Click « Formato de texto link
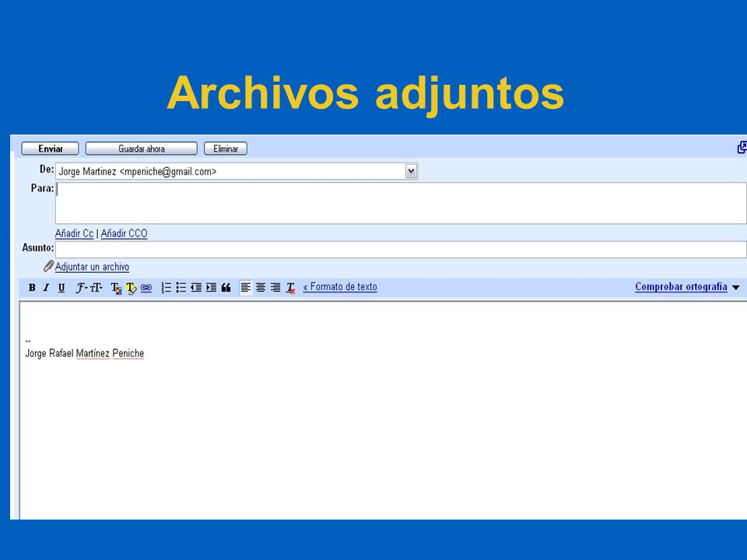Viewport: 747px width, 560px height. point(340,287)
